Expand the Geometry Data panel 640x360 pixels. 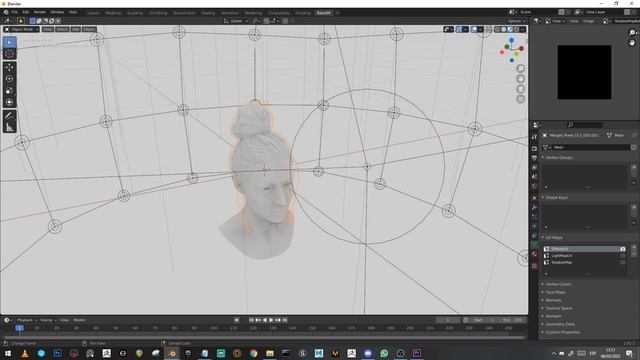tap(560, 324)
